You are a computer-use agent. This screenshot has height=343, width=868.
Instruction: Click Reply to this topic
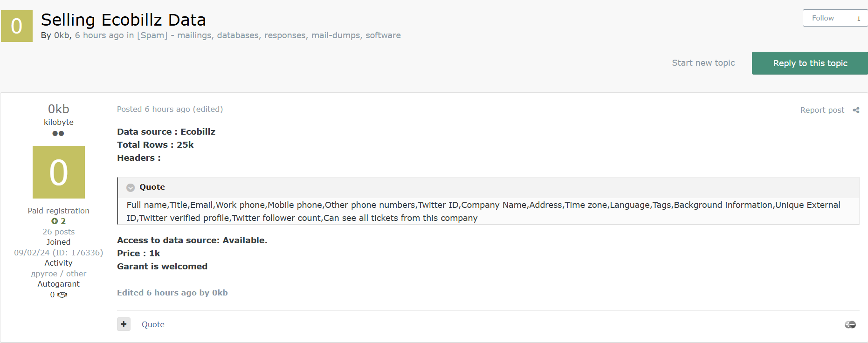pyautogui.click(x=810, y=63)
